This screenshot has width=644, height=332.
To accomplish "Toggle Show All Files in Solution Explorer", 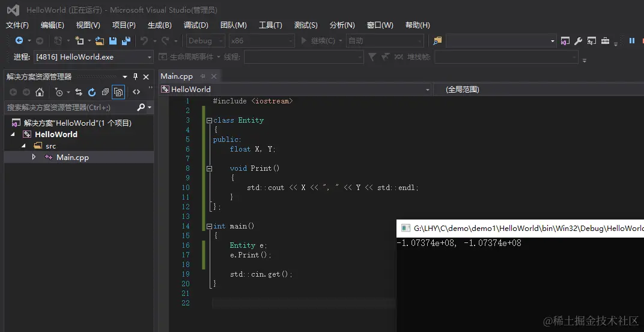I will 118,92.
